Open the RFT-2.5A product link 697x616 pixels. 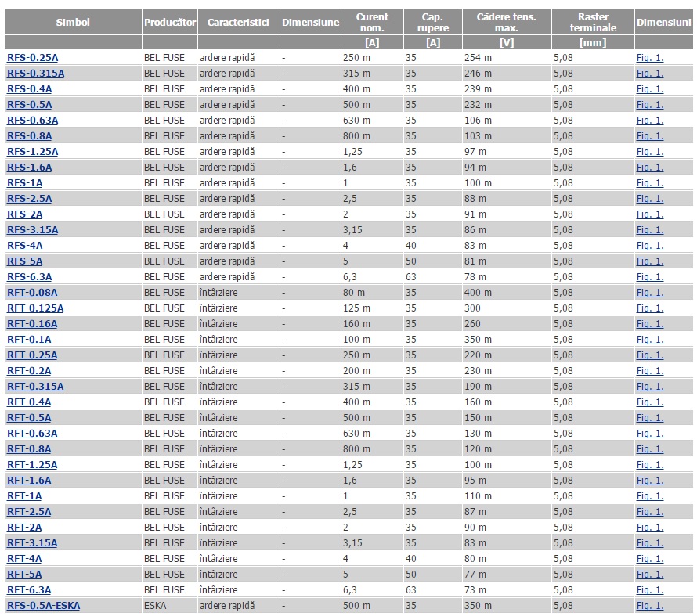pos(29,512)
